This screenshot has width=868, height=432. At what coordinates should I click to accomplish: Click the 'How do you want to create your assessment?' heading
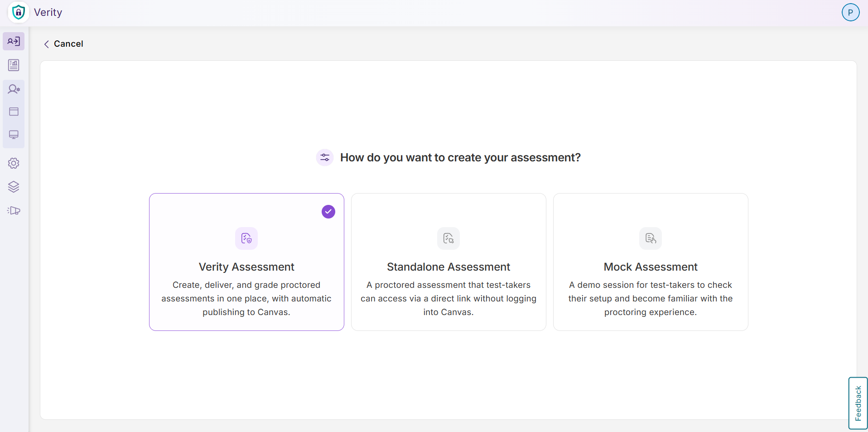(460, 158)
